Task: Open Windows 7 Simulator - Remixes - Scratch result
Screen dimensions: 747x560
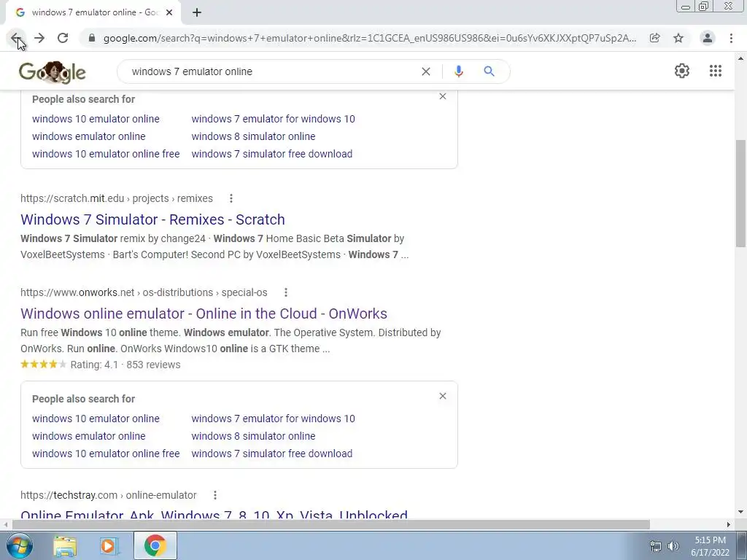Action: 152,219
